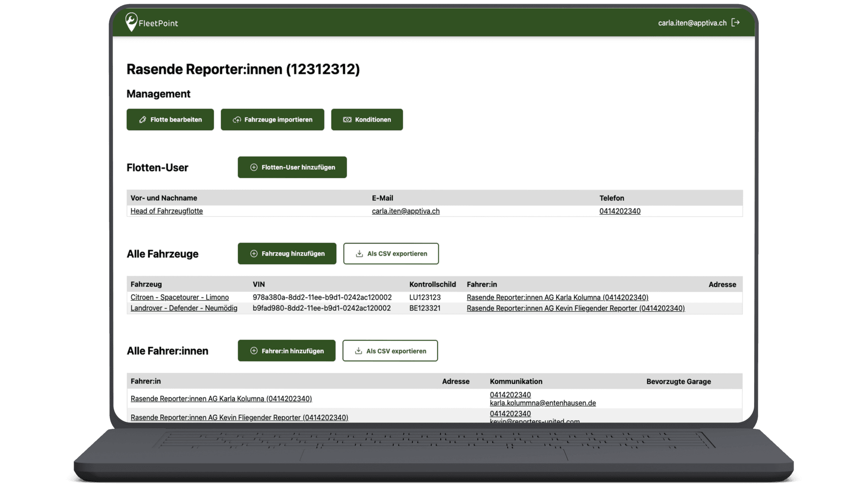The width and height of the screenshot is (868, 488).
Task: Click plus icon on Flotten-User hinzufügen
Action: pyautogui.click(x=254, y=167)
